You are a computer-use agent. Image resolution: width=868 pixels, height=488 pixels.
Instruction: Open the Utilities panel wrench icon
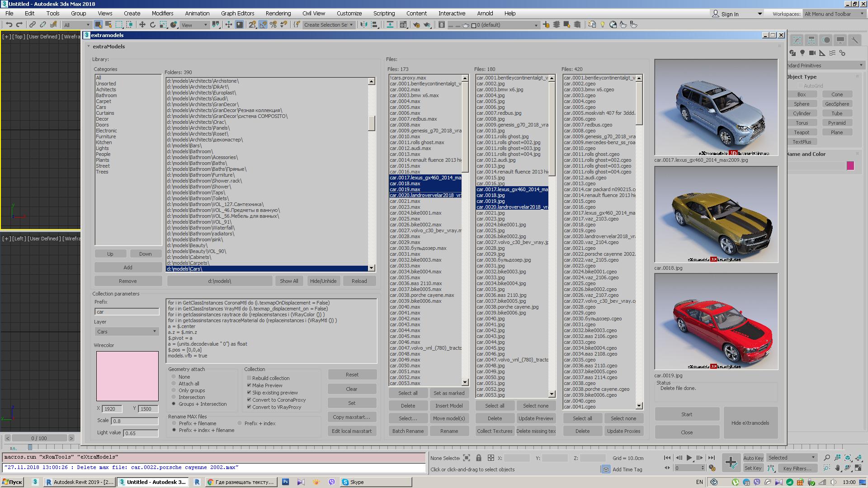(x=854, y=40)
